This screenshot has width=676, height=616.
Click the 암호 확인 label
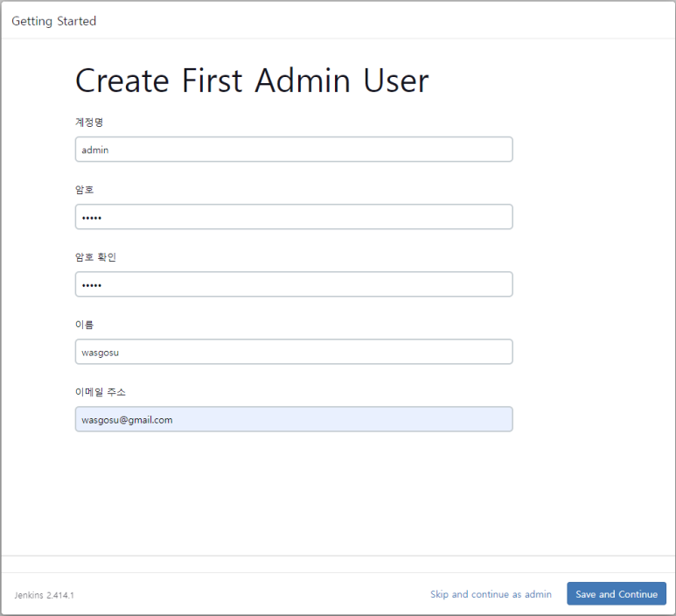(x=95, y=257)
